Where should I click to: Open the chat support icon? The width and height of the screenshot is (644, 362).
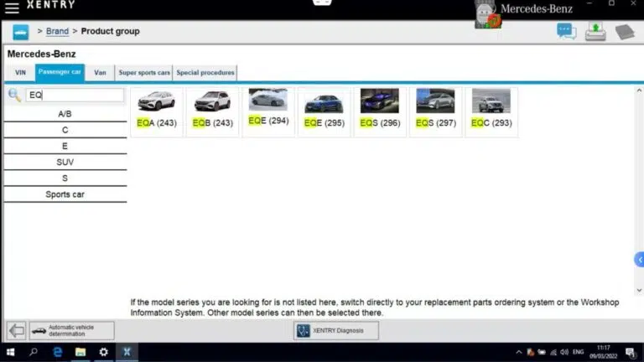(x=567, y=32)
